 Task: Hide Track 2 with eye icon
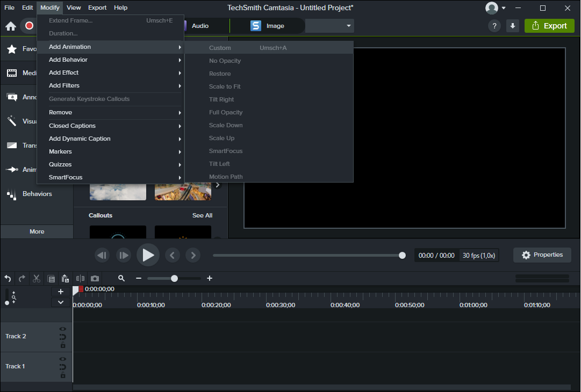pyautogui.click(x=63, y=329)
